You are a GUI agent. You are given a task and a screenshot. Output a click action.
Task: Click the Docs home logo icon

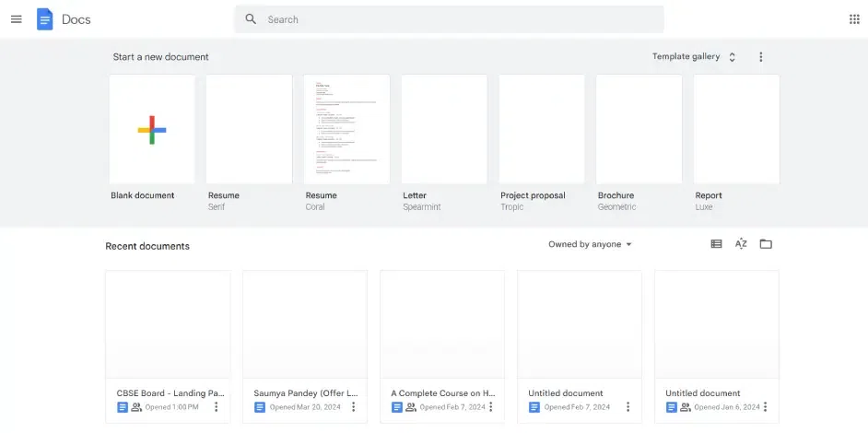point(45,19)
